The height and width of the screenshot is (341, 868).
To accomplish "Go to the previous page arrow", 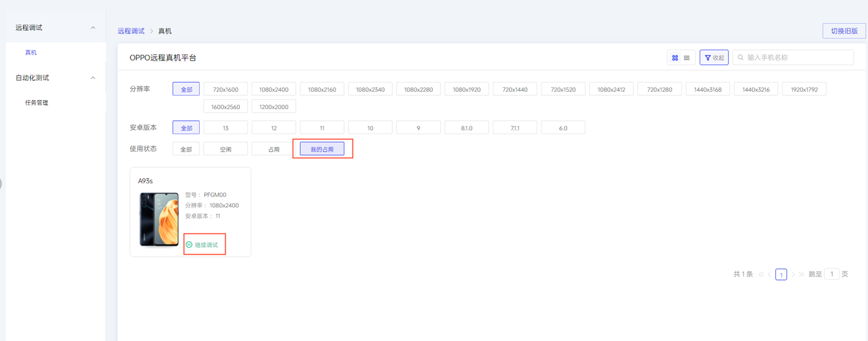I will [770, 275].
